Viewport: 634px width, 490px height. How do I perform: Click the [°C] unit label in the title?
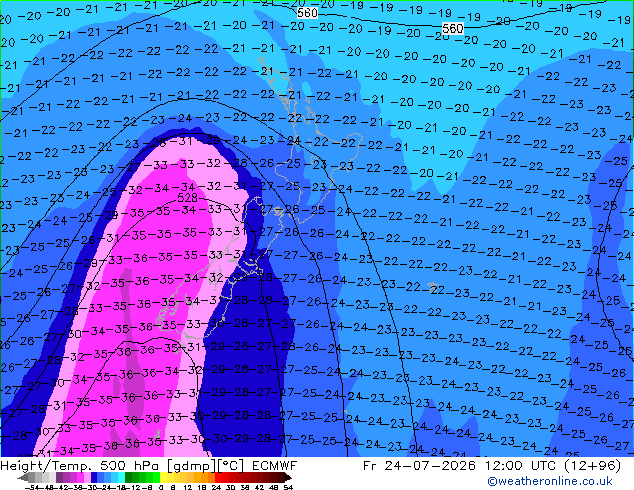[x=230, y=466]
